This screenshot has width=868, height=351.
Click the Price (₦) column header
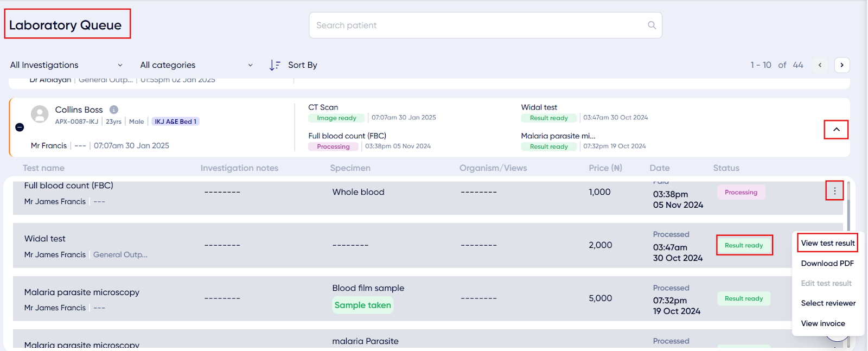(x=605, y=168)
